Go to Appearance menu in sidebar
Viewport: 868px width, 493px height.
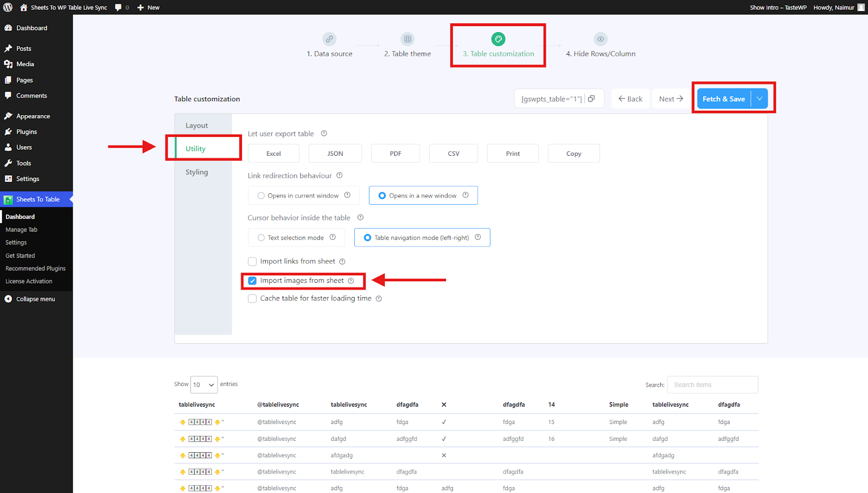point(33,116)
